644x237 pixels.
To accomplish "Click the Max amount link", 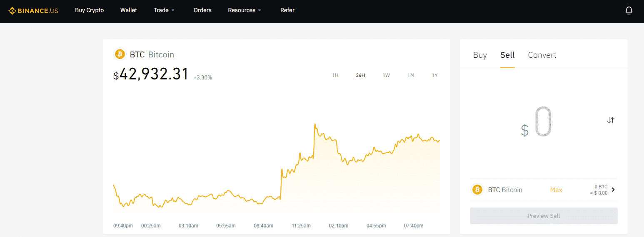I will [x=556, y=190].
